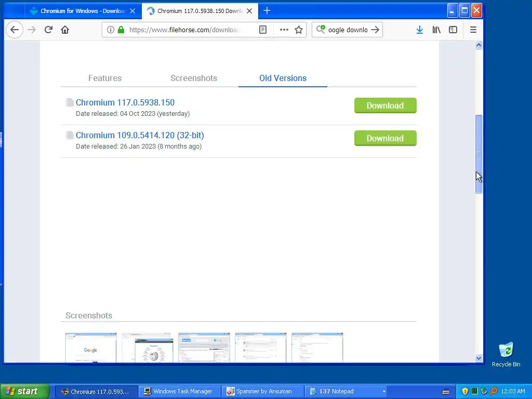532x399 pixels.
Task: Close the Chromium 117.0.5938.150 tab
Action: pyautogui.click(x=249, y=11)
